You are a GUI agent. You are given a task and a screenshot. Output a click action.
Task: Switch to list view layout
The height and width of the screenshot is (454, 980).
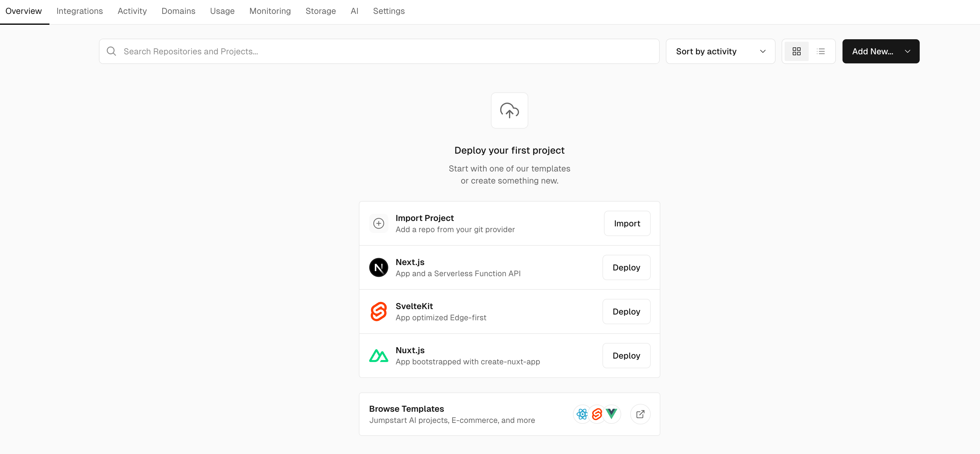(820, 51)
